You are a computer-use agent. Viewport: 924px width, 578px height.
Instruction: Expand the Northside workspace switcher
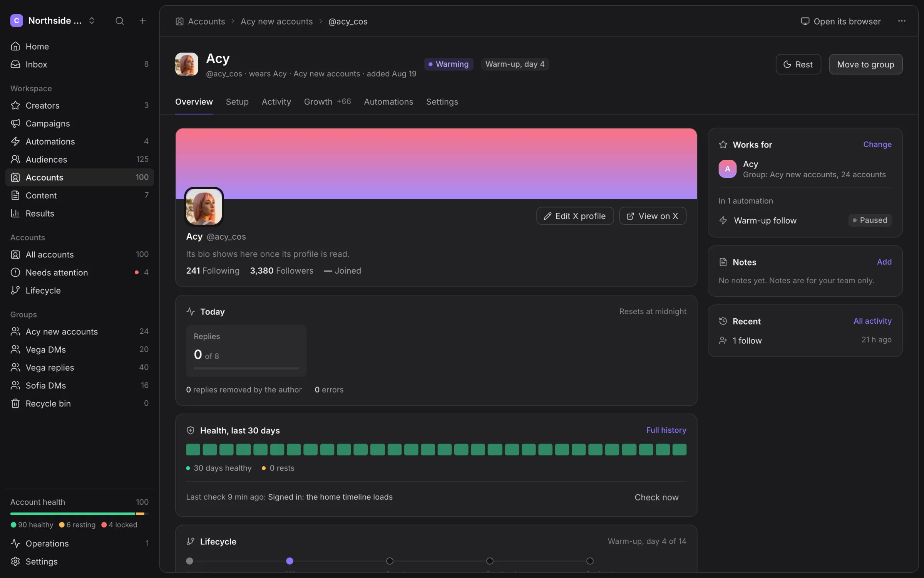[x=53, y=21]
